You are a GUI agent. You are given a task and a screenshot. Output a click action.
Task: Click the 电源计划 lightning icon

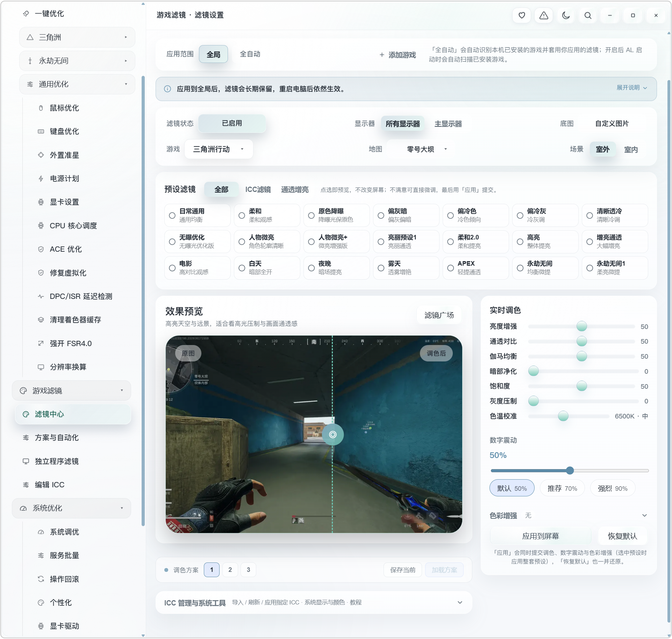41,179
